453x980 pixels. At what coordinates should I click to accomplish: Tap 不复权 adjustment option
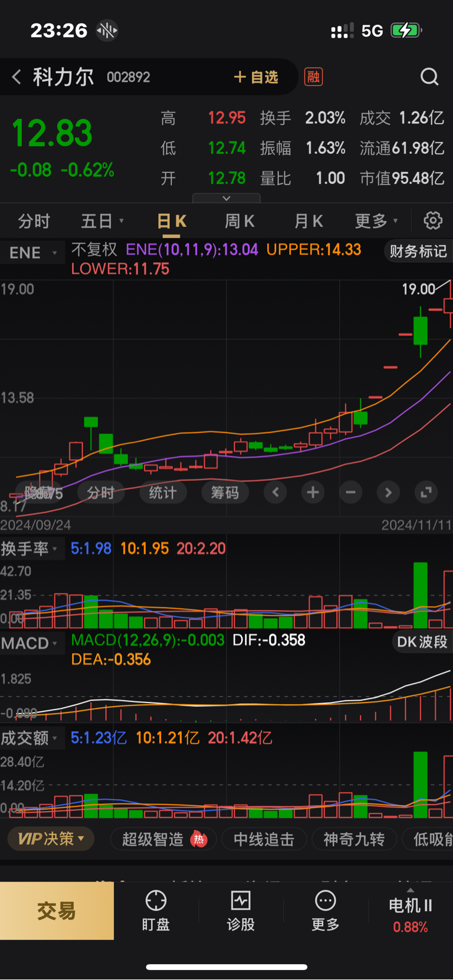pos(94,250)
